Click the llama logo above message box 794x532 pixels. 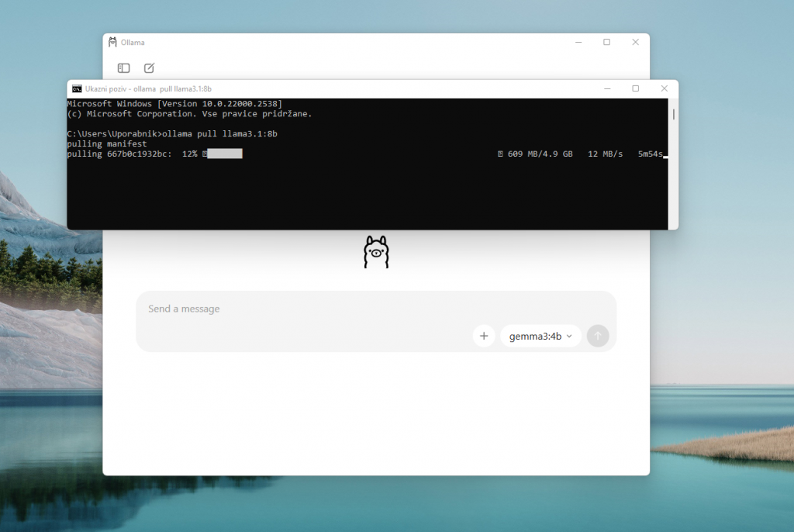tap(376, 253)
